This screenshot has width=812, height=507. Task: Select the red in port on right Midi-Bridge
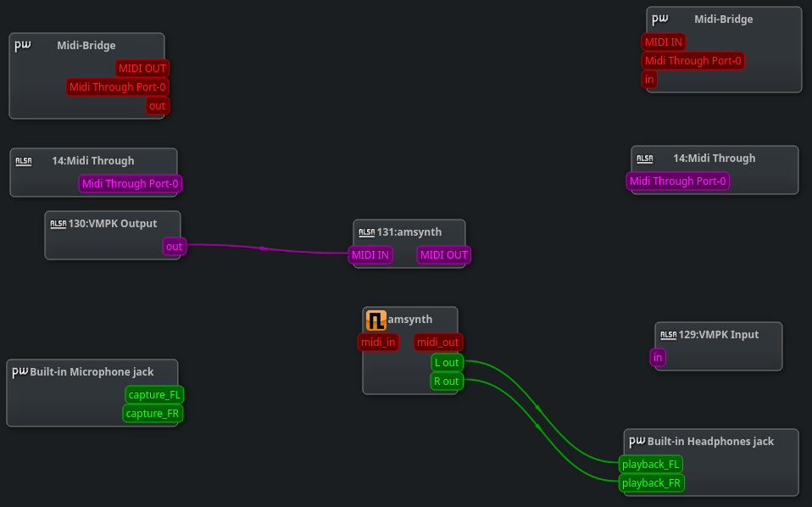(x=649, y=79)
